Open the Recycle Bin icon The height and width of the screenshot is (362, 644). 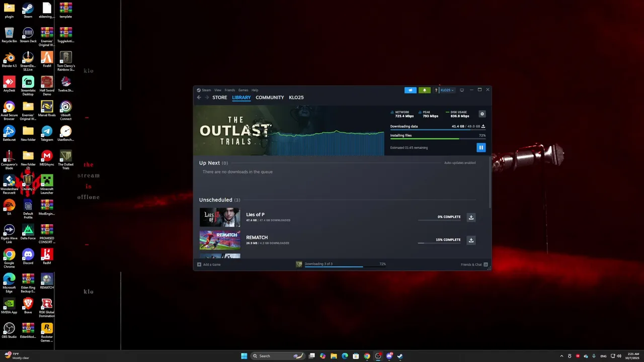9,35
